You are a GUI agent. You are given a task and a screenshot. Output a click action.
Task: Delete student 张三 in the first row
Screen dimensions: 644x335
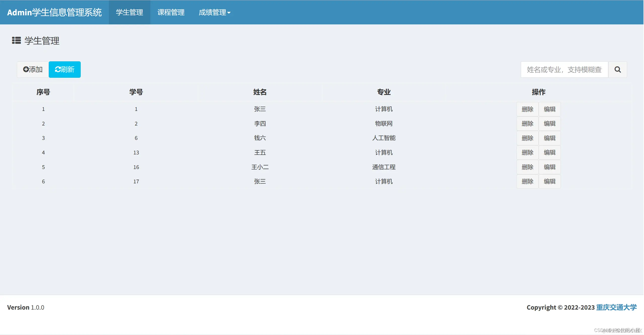click(528, 109)
